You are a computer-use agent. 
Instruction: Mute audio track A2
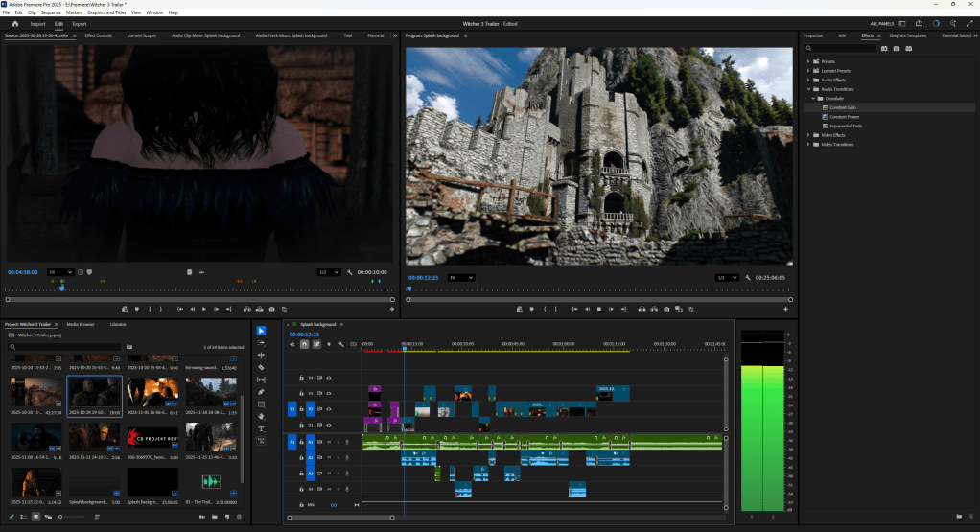pos(329,457)
